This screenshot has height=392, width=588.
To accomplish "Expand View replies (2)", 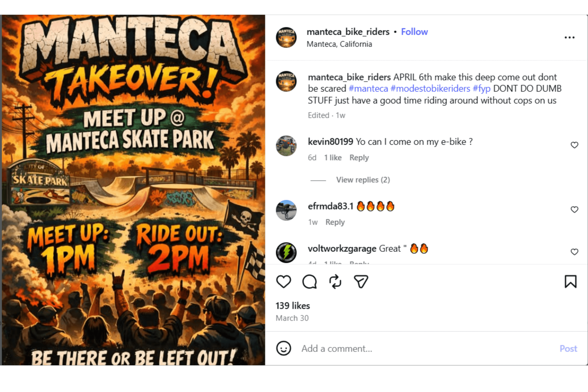I will tap(363, 180).
